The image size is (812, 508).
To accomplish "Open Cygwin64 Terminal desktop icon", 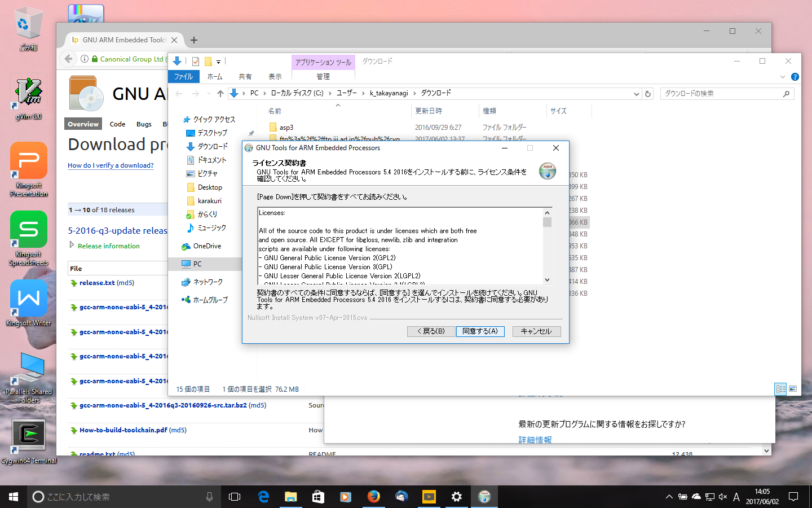I will pos(29,442).
